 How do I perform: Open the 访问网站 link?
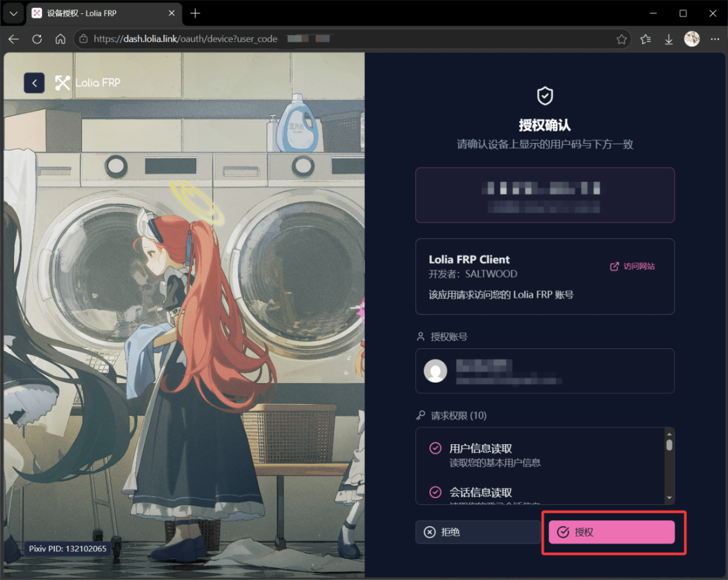point(633,266)
